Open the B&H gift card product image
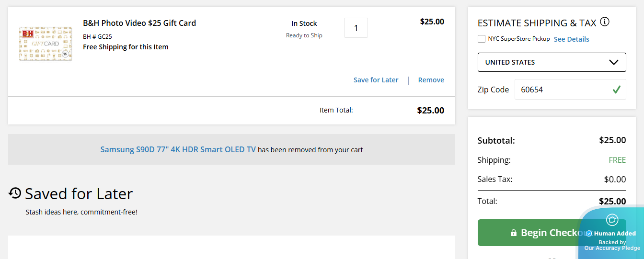This screenshot has width=644, height=259. [x=46, y=44]
